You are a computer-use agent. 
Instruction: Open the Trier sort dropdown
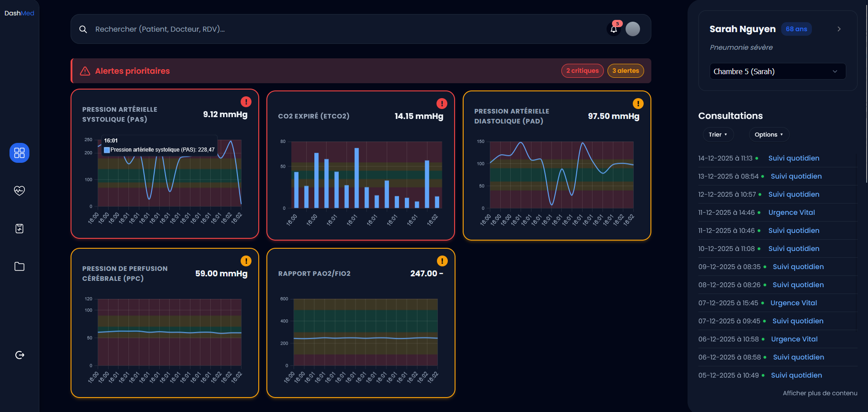718,135
